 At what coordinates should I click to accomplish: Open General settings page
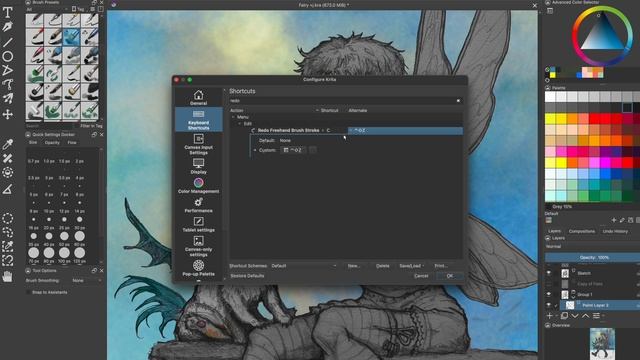point(198,98)
